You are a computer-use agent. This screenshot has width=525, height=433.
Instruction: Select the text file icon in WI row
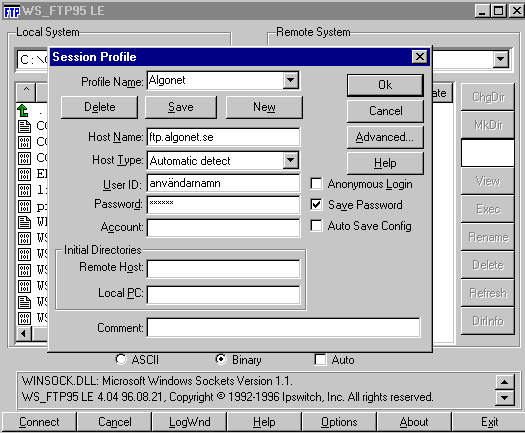click(x=24, y=222)
